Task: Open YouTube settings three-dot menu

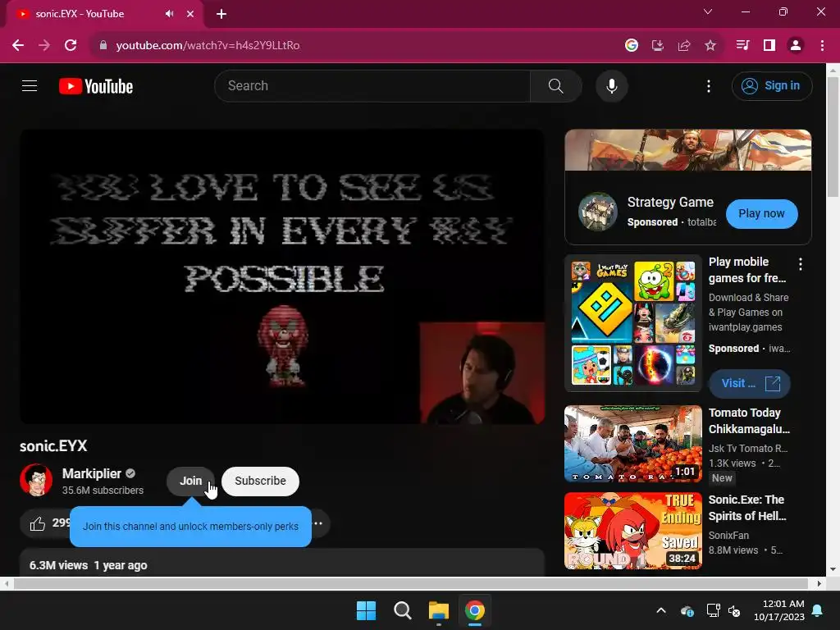Action: point(708,86)
